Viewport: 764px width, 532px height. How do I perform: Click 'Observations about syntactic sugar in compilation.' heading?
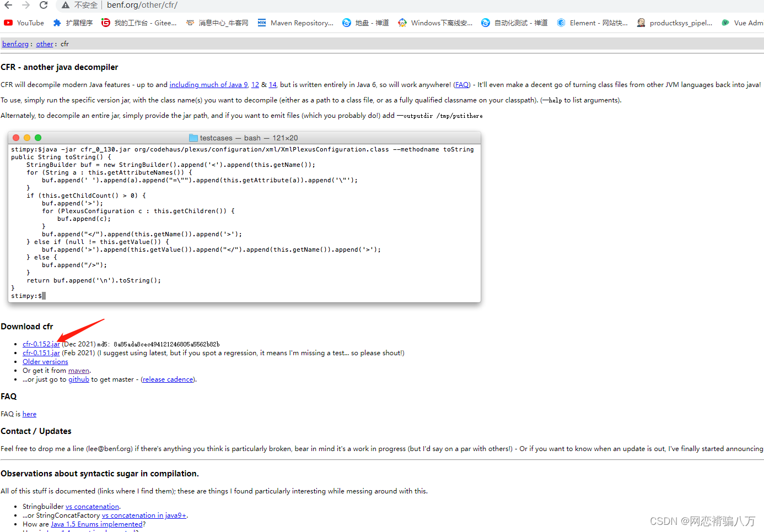click(x=100, y=474)
